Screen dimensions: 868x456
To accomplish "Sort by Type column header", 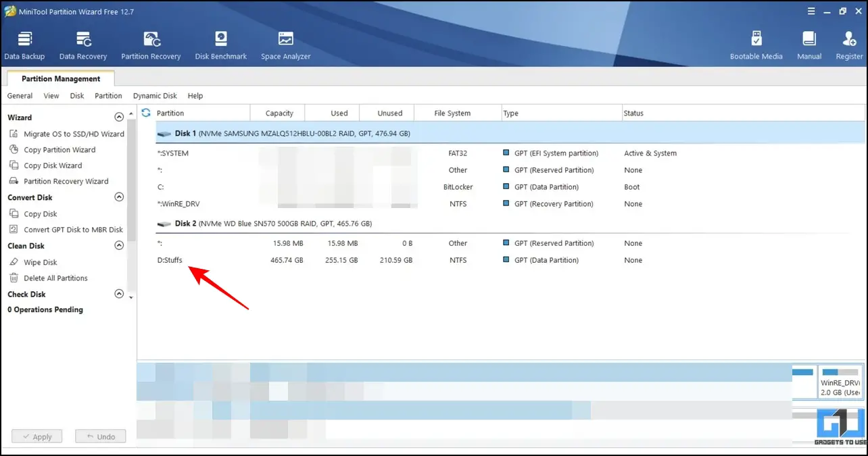I will [x=562, y=113].
